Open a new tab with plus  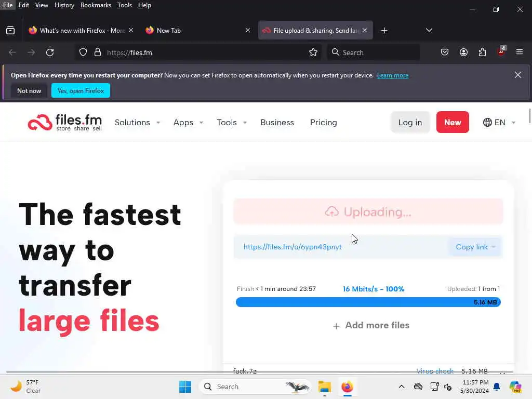pyautogui.click(x=384, y=31)
